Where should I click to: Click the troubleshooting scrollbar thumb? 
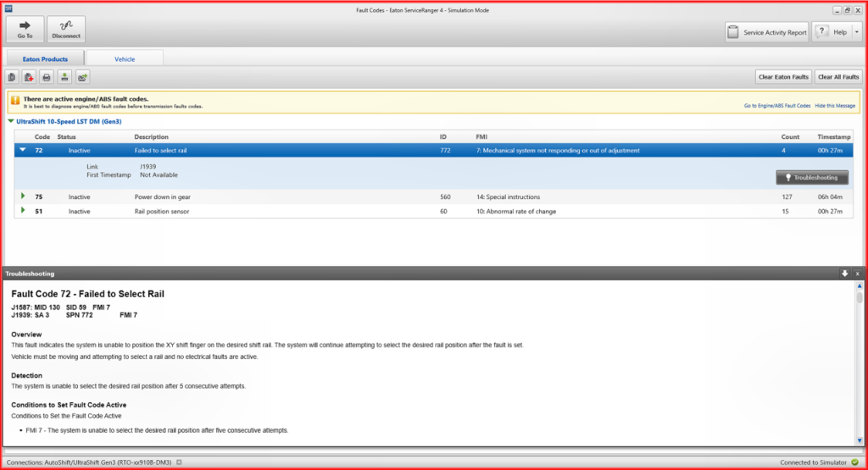[860, 297]
